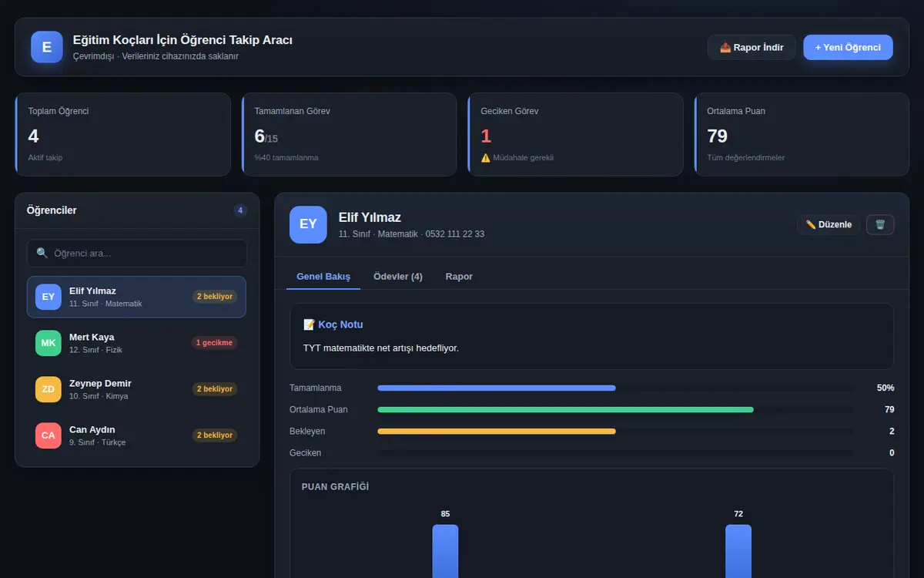
Task: Click Zeynep Demir's 2 bekliyor badge
Action: click(214, 389)
